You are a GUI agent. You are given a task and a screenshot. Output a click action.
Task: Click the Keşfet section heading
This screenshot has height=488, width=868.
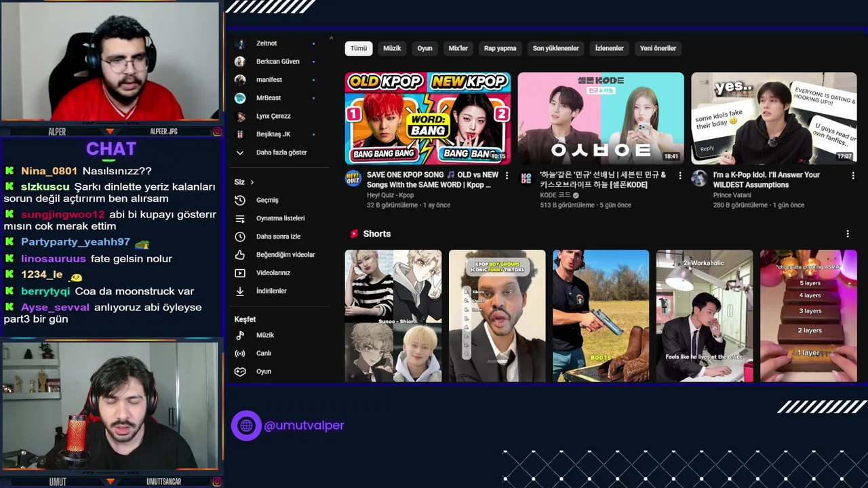245,319
